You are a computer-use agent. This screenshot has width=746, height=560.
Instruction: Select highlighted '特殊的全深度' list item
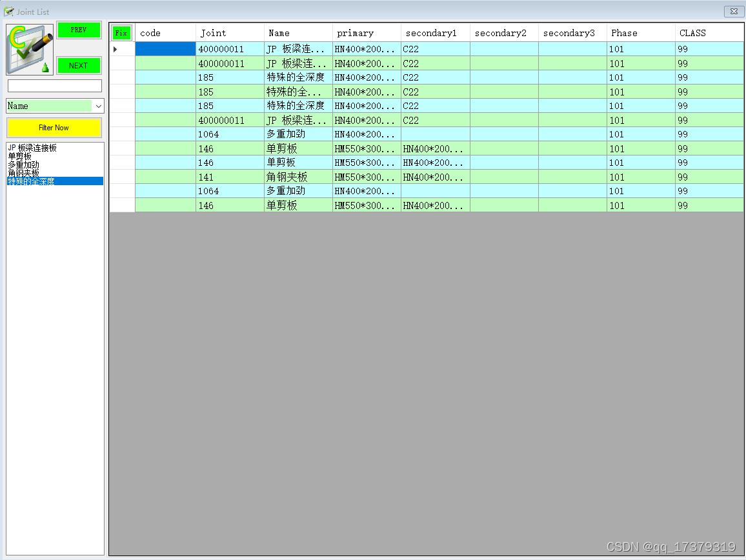[x=55, y=181]
